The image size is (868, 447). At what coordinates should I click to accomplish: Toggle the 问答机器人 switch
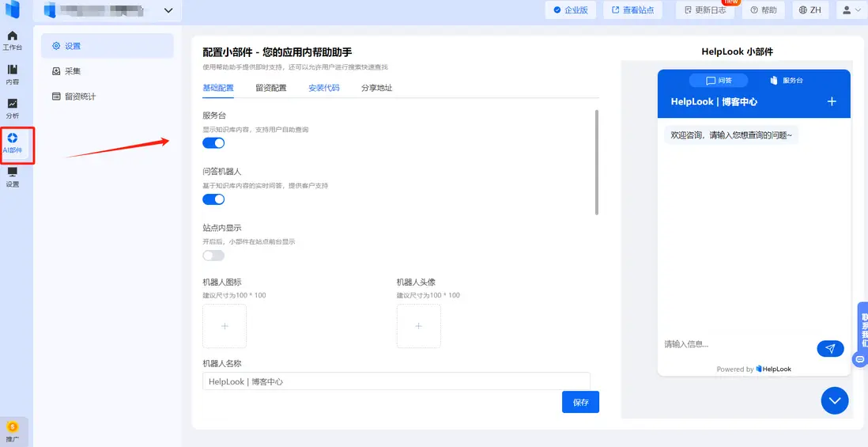(x=213, y=199)
